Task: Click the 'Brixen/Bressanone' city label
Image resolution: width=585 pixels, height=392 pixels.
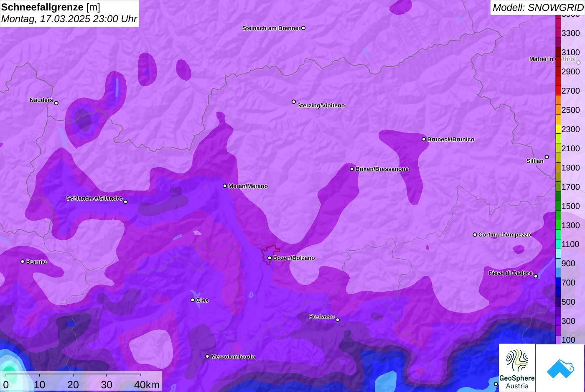Action: tap(382, 169)
